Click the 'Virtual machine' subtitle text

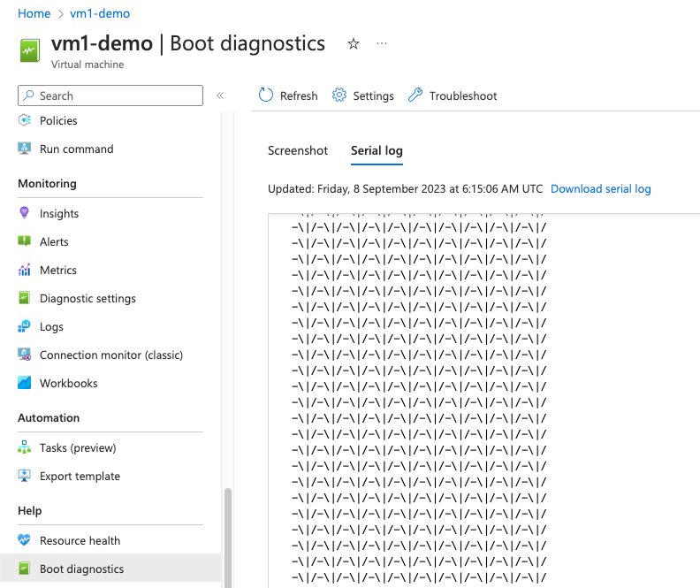87,65
